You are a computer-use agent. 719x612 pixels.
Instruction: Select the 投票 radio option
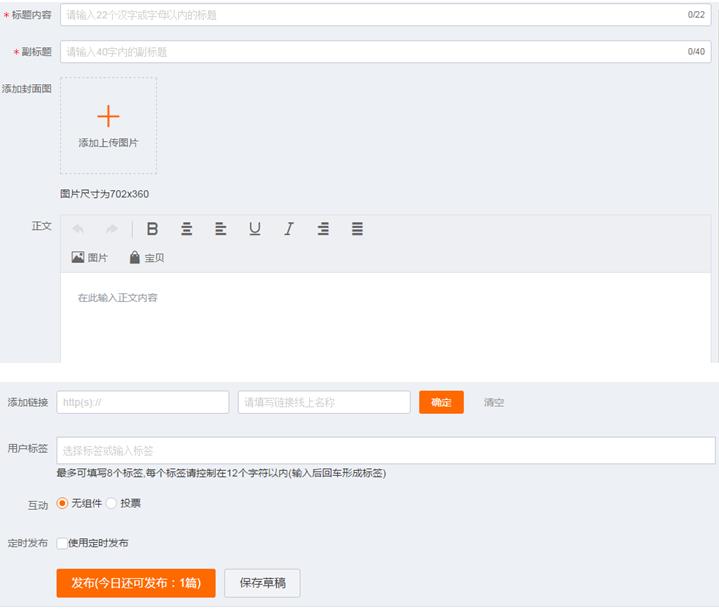[x=112, y=503]
